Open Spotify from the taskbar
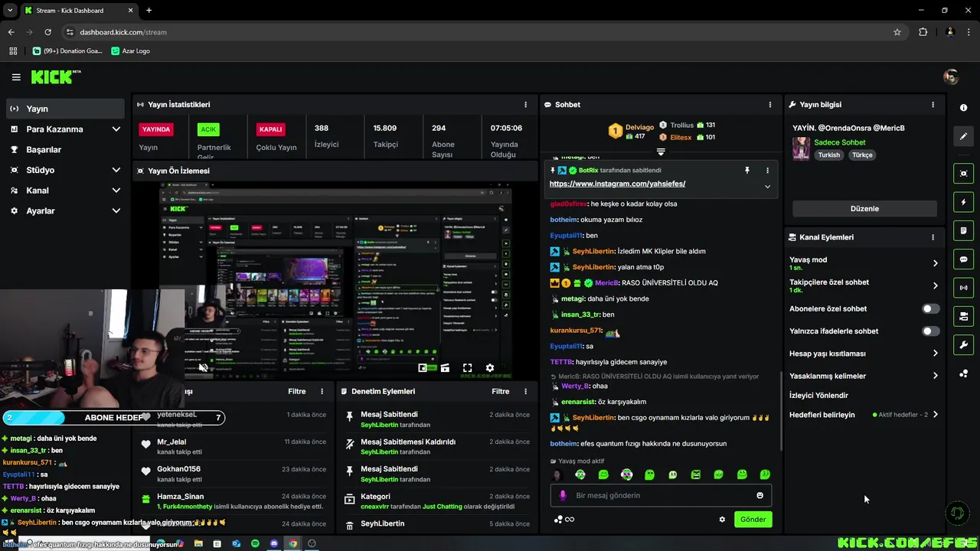 coord(255,543)
